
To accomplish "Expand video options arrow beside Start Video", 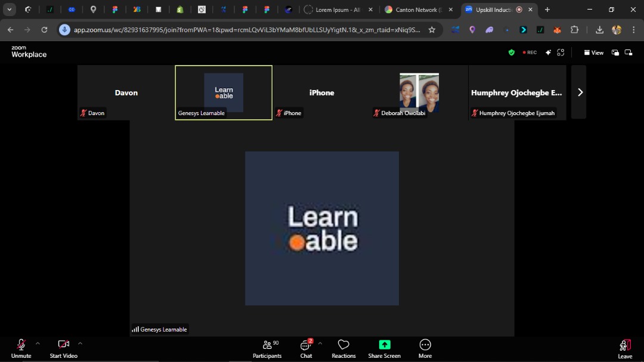I will [x=80, y=344].
